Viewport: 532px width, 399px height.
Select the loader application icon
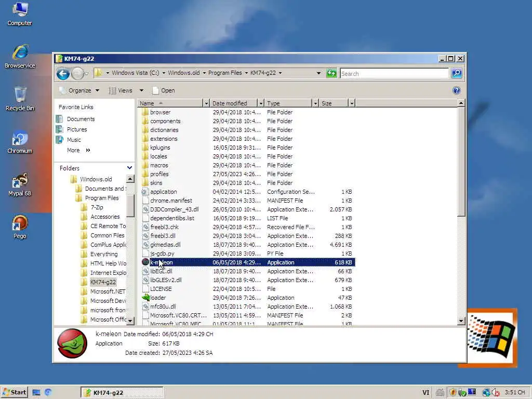point(145,298)
